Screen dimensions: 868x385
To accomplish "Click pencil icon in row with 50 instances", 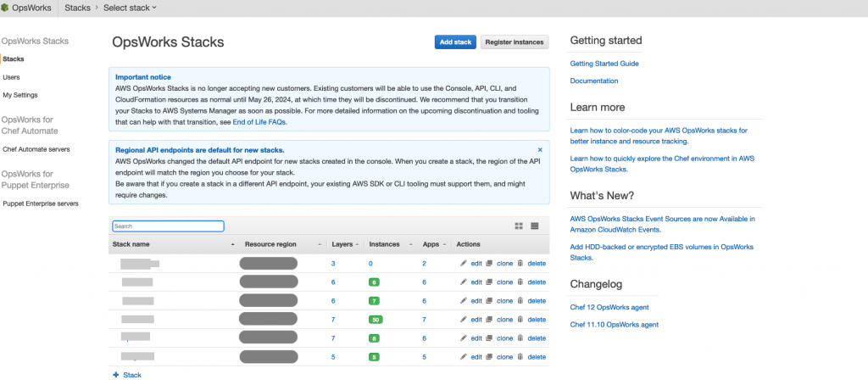I will coord(464,320).
